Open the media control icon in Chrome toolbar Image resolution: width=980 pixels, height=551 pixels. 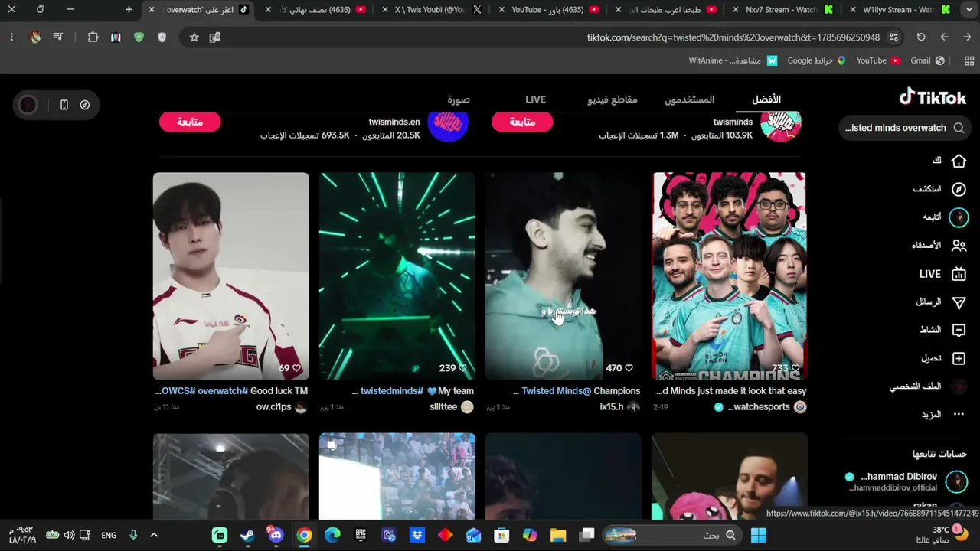coord(58,37)
